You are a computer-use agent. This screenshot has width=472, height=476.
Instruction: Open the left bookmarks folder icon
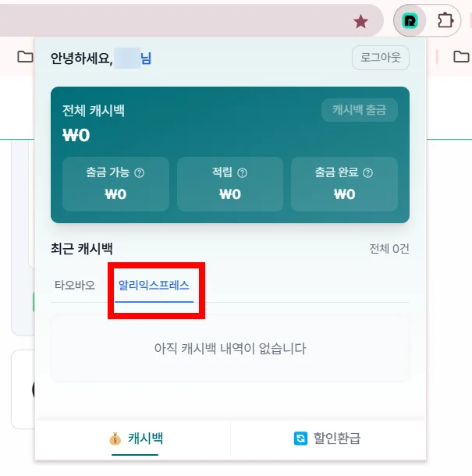[x=25, y=56]
